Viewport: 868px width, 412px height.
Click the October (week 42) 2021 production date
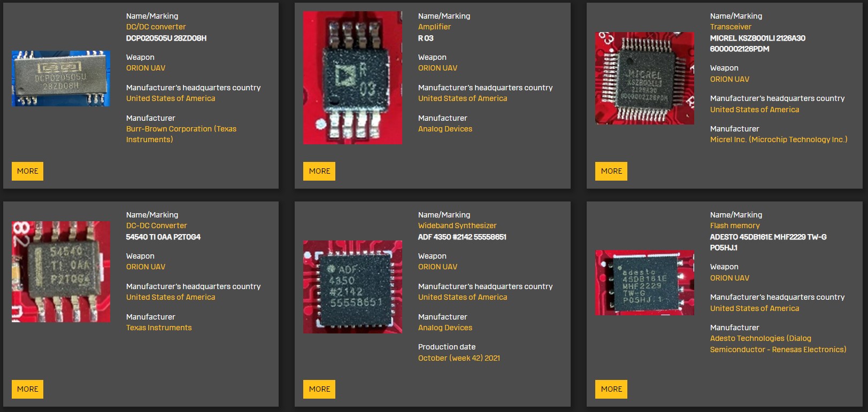[x=459, y=358]
